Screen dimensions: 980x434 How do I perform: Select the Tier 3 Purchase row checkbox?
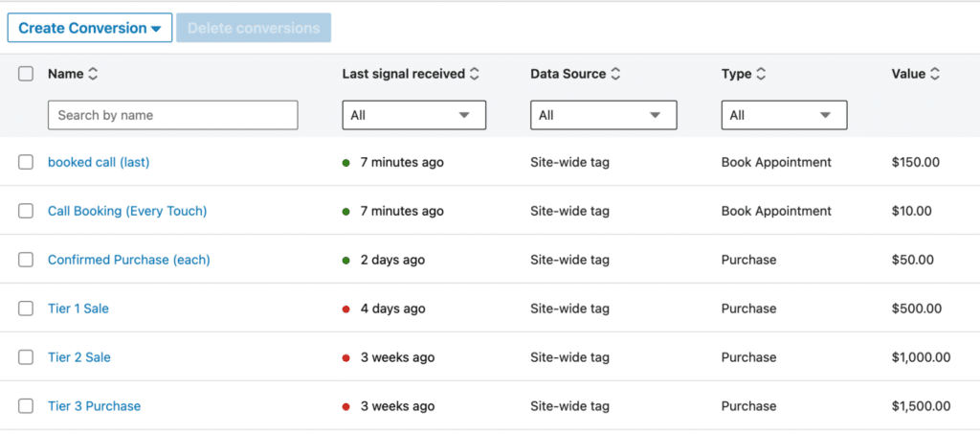click(x=26, y=406)
